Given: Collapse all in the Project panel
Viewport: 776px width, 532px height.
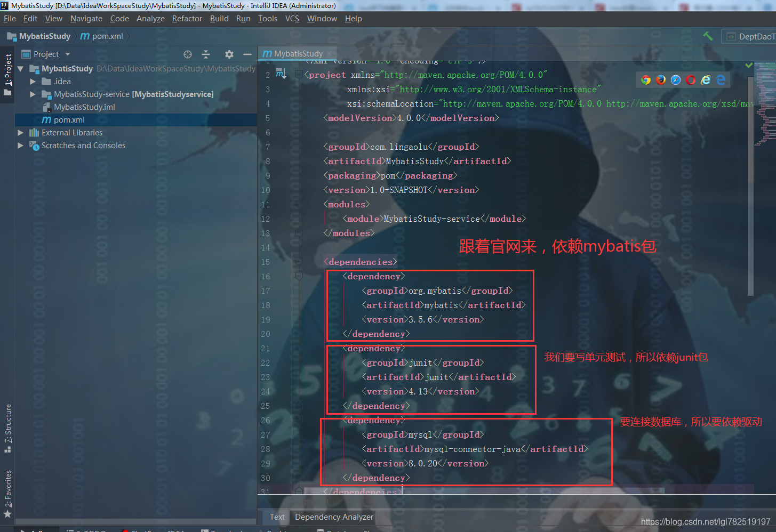Looking at the screenshot, I should (x=206, y=54).
